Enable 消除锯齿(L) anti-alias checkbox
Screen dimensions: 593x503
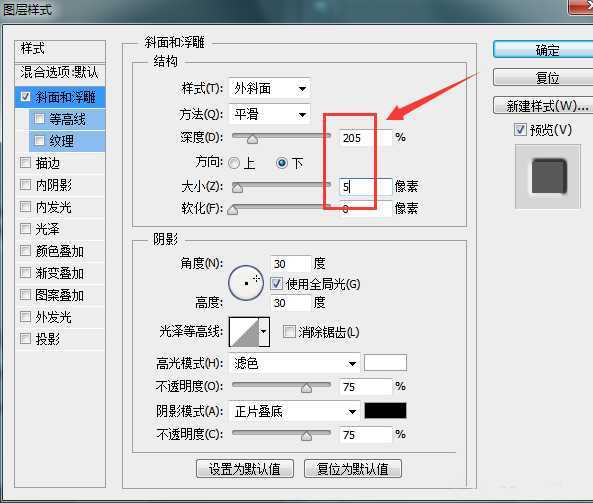point(289,332)
